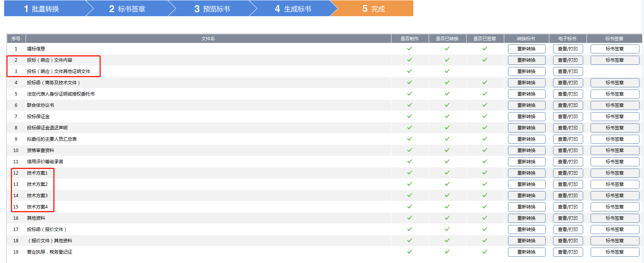
Task: Click 标书签章 button for 唱标信息 row
Action: pyautogui.click(x=615, y=49)
